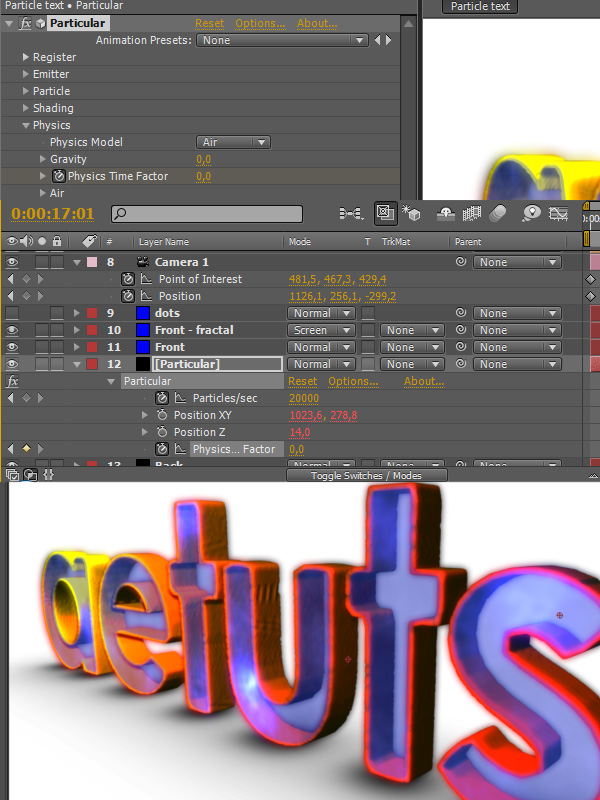The image size is (600, 800).
Task: Click the TrkMat column header
Action: 395,242
